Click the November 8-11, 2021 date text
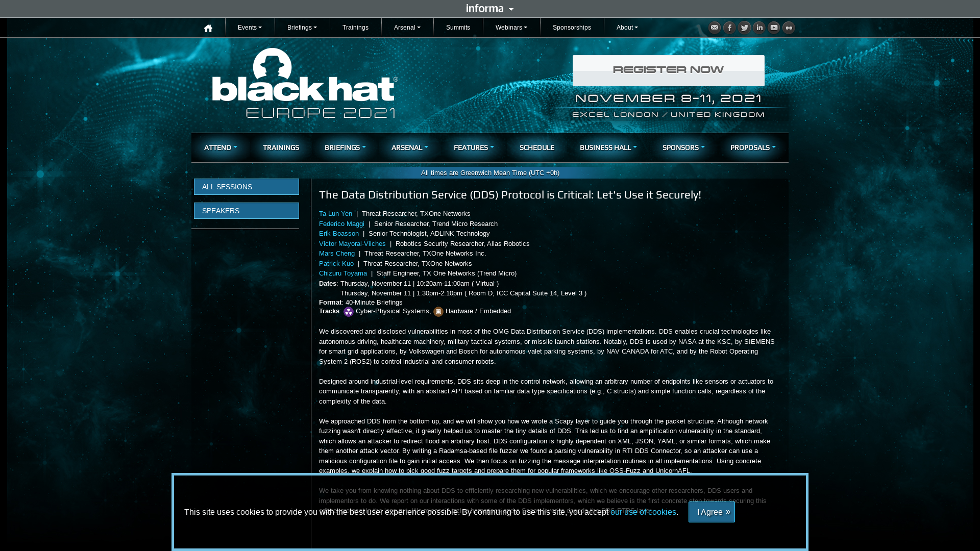The image size is (980, 551). coord(668,98)
